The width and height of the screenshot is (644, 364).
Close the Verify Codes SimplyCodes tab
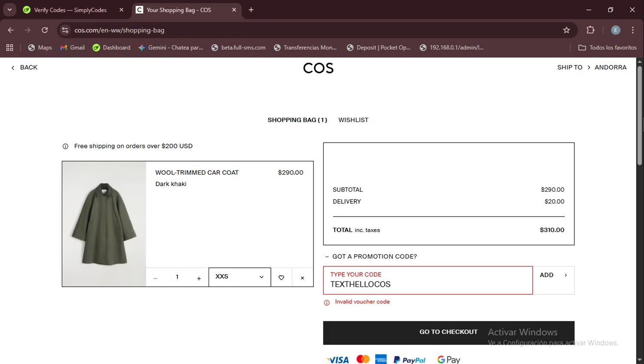(x=122, y=10)
